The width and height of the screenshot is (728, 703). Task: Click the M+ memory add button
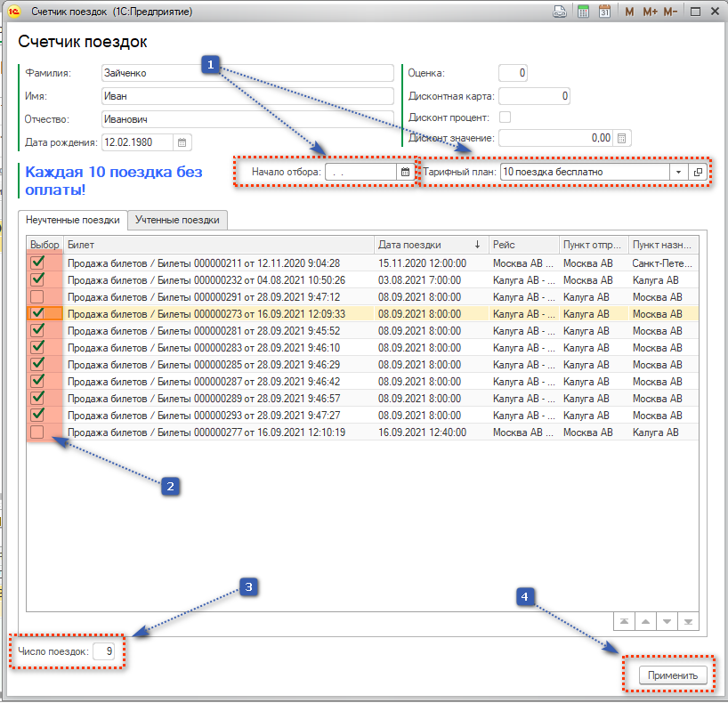coord(650,12)
